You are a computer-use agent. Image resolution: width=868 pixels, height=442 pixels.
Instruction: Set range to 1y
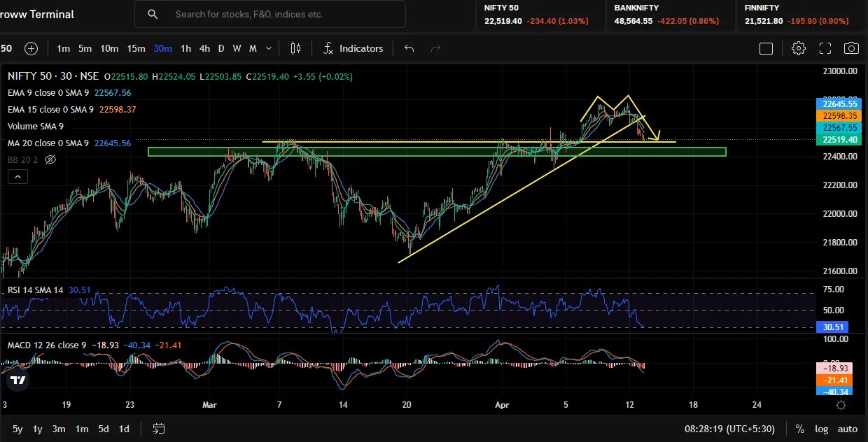pos(38,429)
